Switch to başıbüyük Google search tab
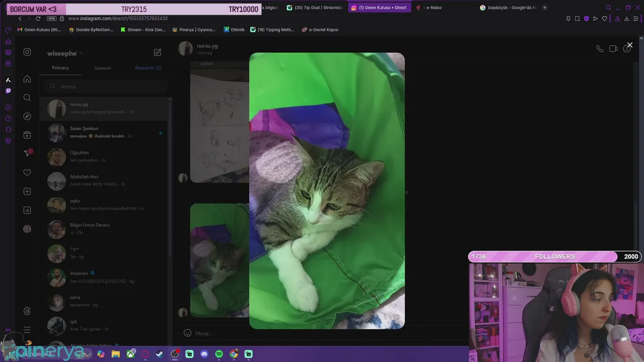This screenshot has height=362, width=644. 508,8
